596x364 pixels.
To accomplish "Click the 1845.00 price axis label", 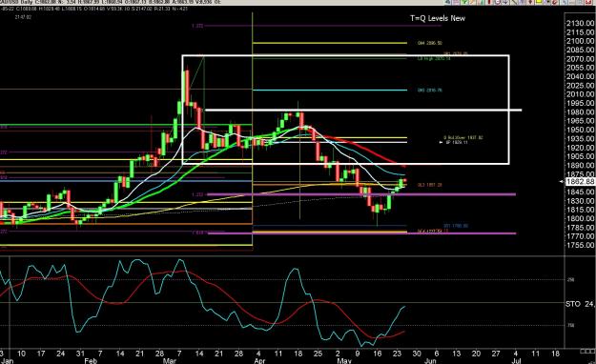I will point(580,192).
